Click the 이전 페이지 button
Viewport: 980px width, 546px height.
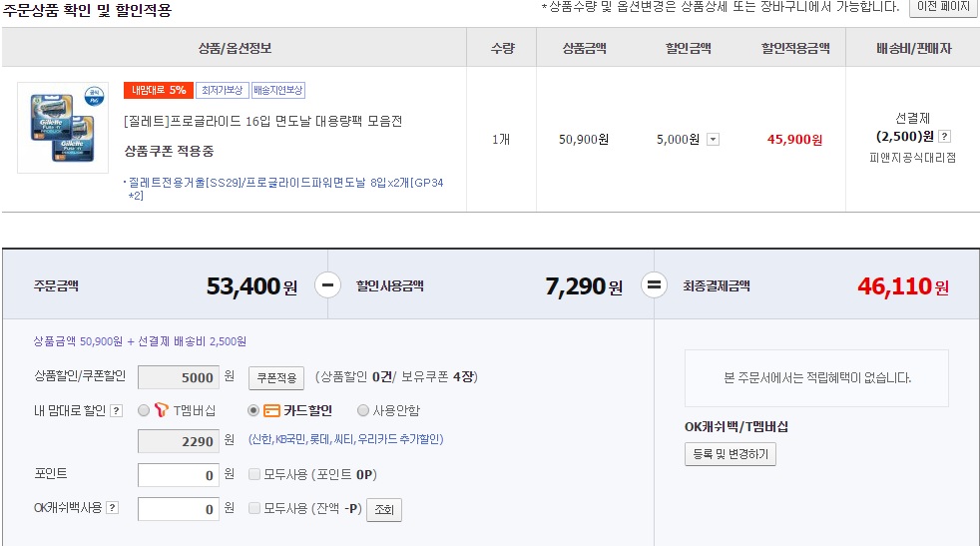pyautogui.click(x=942, y=7)
